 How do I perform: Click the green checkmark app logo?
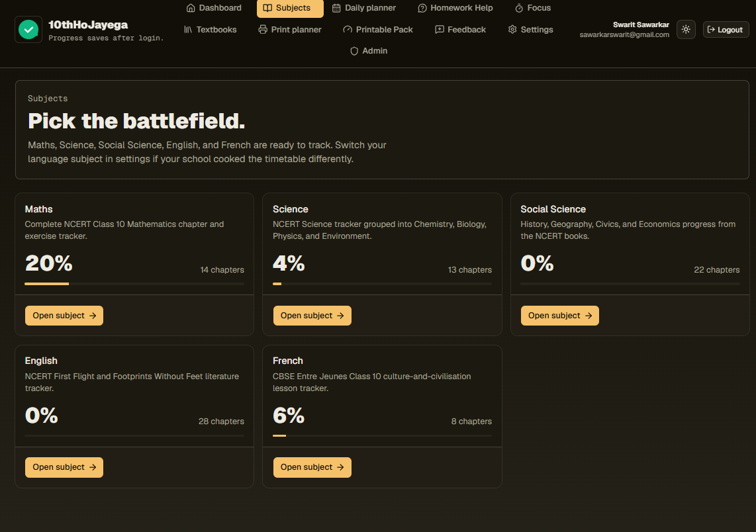pyautogui.click(x=28, y=29)
